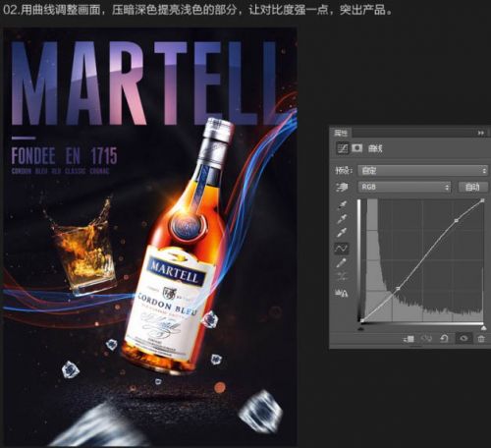Toggle adjustment layer visibility eye icon

464,338
